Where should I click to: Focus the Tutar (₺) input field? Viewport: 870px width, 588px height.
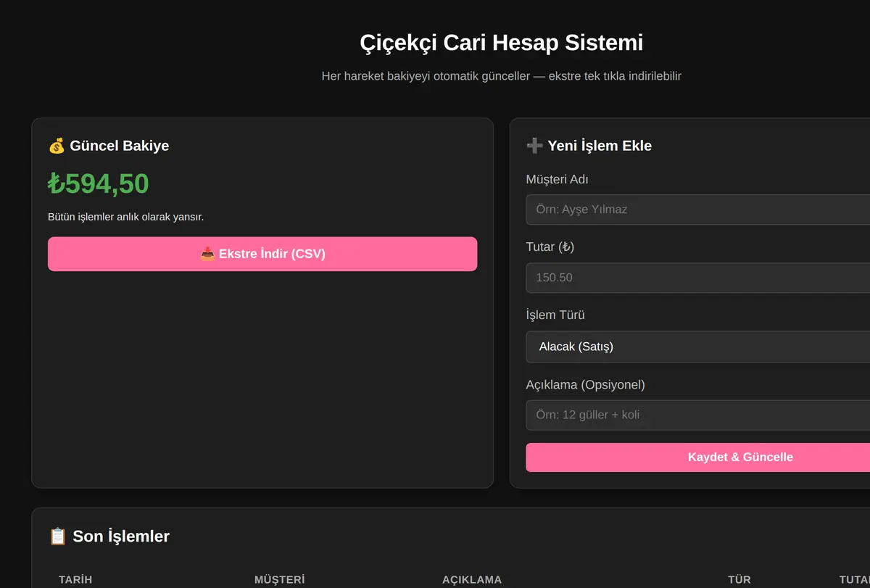point(697,278)
